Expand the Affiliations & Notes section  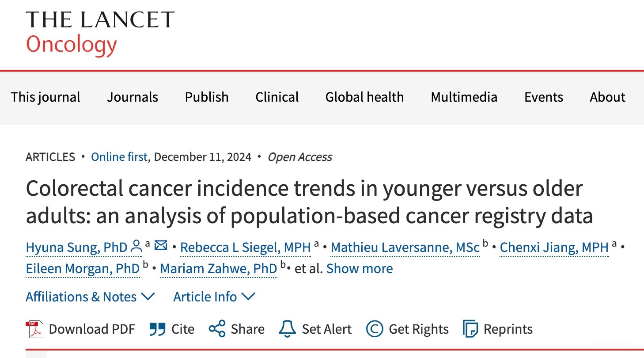click(90, 297)
